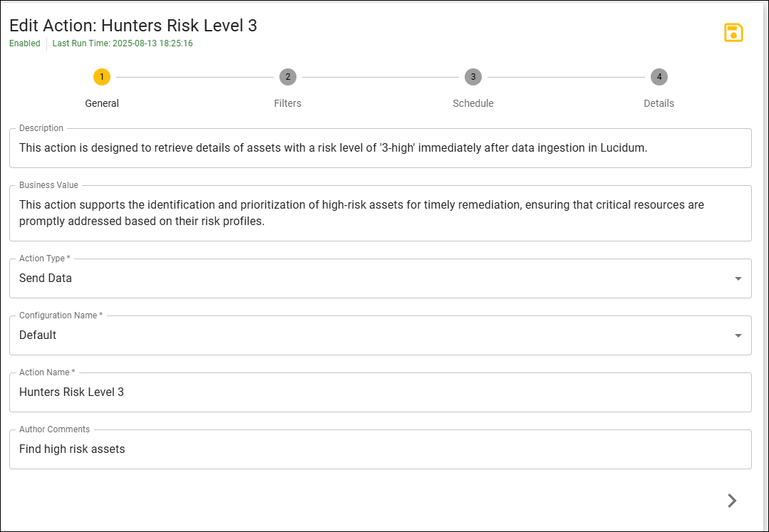Click the Enabled status label
The image size is (769, 532).
[x=24, y=43]
